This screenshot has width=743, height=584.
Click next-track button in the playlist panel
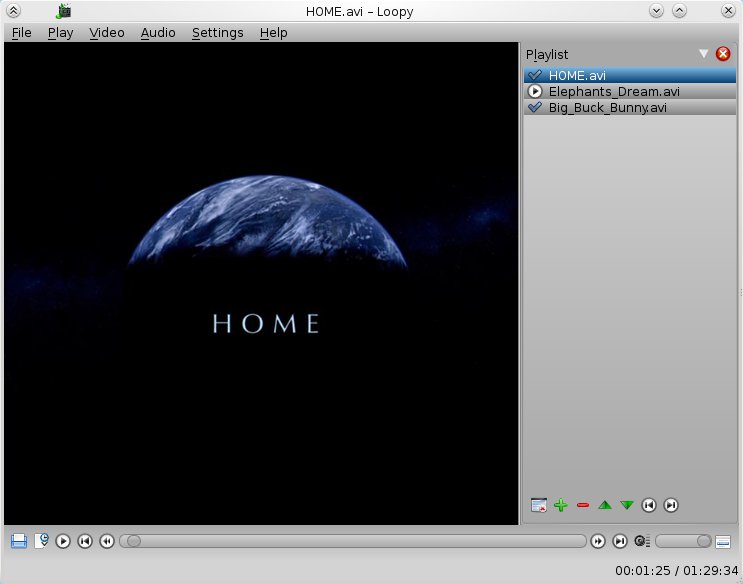671,505
